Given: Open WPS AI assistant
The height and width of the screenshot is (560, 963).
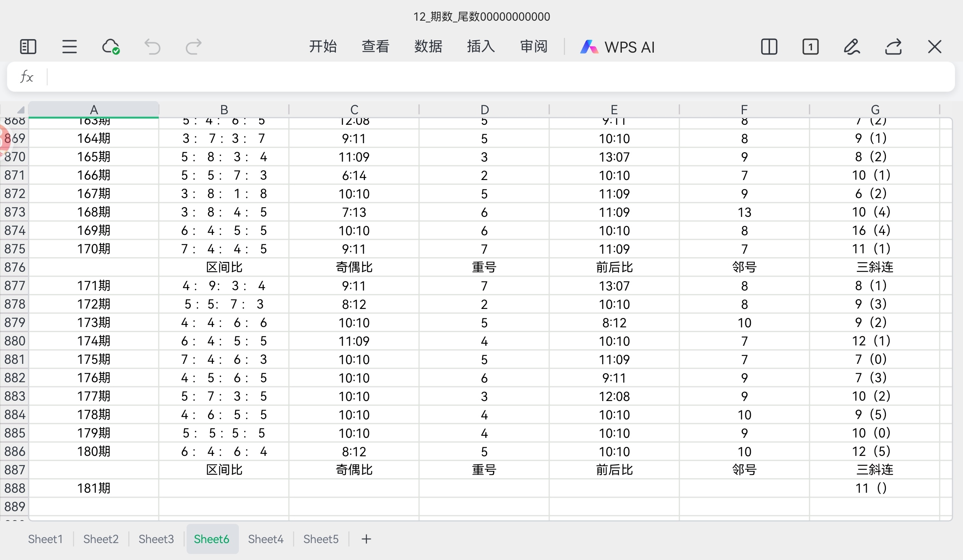Looking at the screenshot, I should [617, 47].
